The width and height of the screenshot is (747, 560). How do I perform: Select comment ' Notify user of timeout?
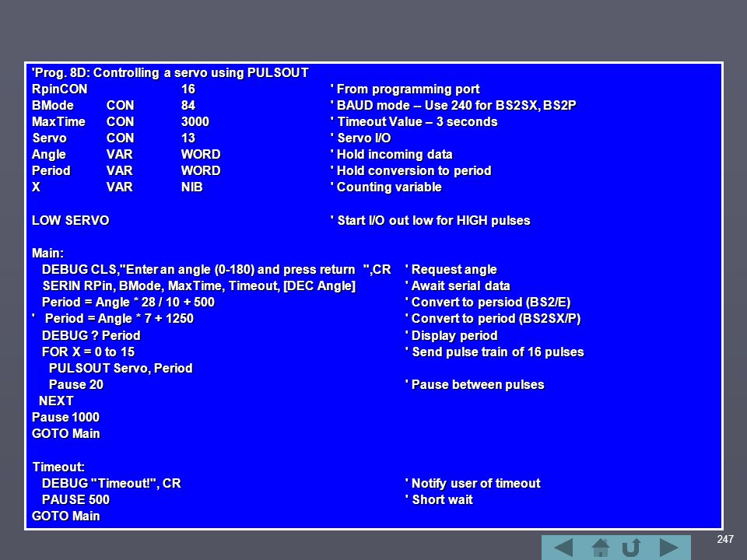click(x=472, y=483)
